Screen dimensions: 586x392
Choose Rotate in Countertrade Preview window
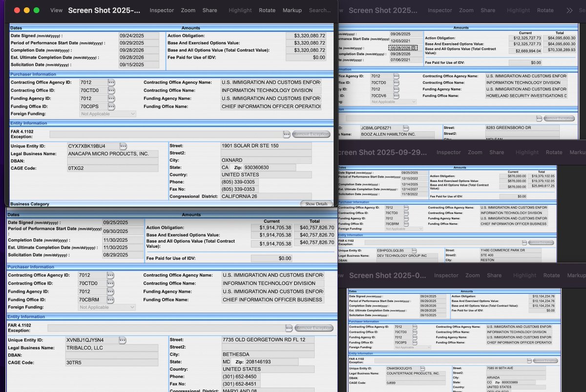(551, 275)
